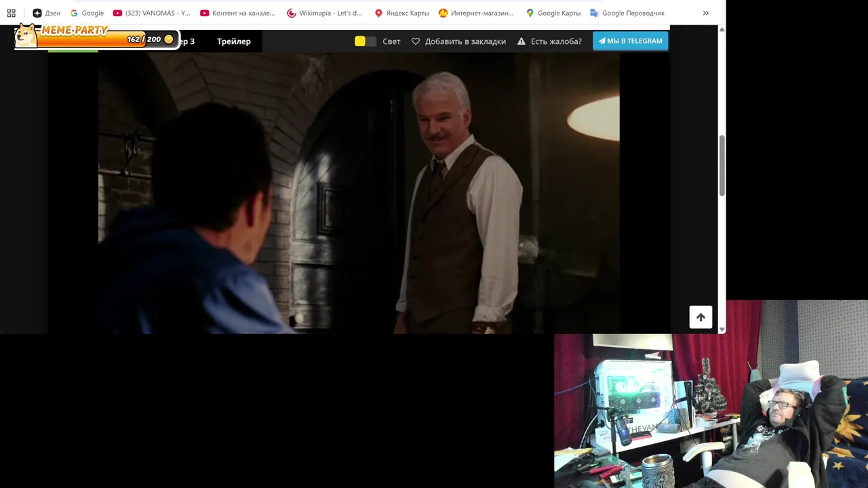Open the Google Карты bookmark
Viewport: 868px width, 488px height.
tap(553, 13)
